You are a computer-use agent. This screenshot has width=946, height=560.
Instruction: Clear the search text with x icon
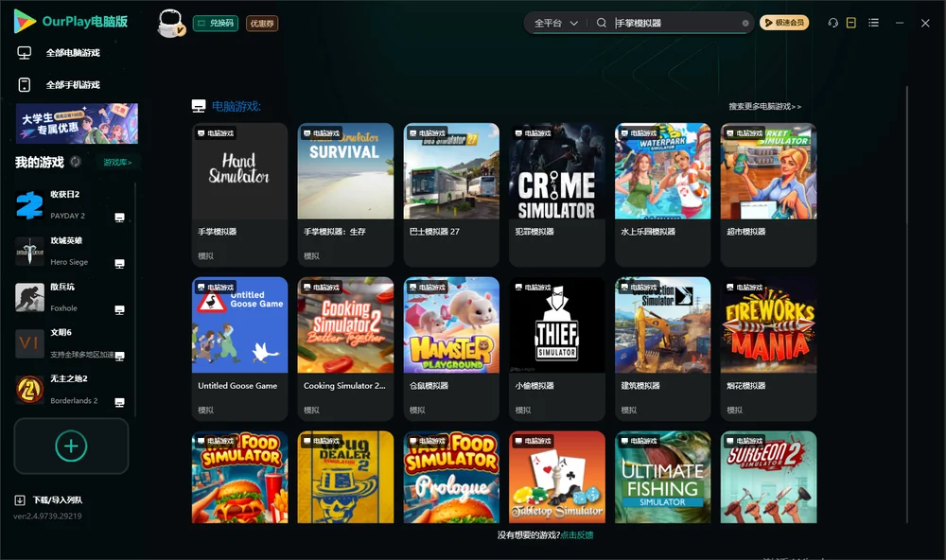745,24
